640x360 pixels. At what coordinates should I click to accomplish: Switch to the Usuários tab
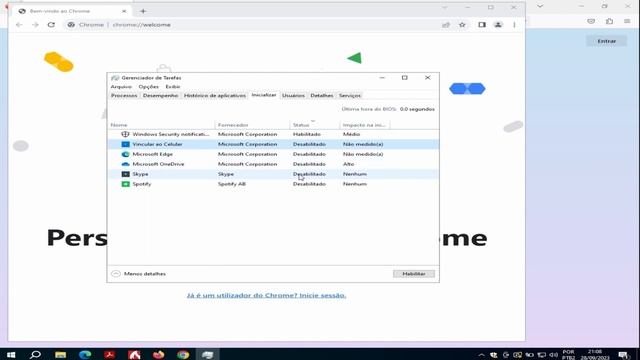coord(293,95)
